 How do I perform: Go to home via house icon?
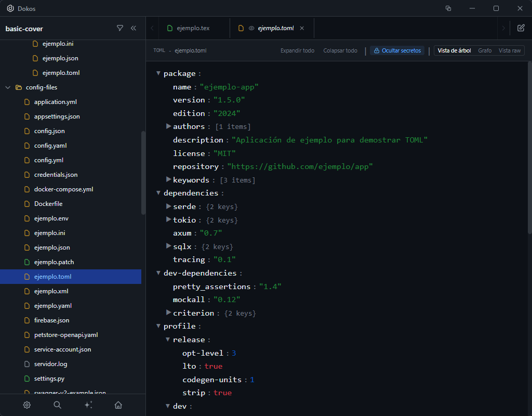pyautogui.click(x=118, y=405)
